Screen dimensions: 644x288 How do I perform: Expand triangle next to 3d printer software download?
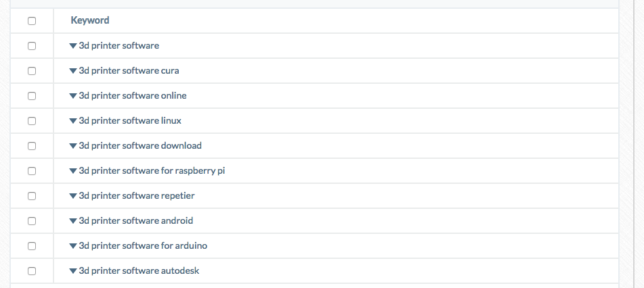[x=73, y=146]
